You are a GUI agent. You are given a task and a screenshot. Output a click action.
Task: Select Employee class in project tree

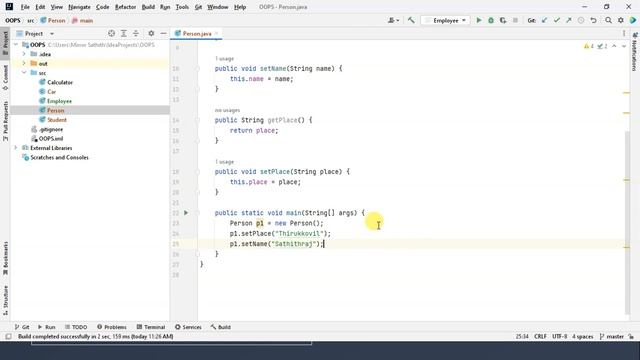59,101
